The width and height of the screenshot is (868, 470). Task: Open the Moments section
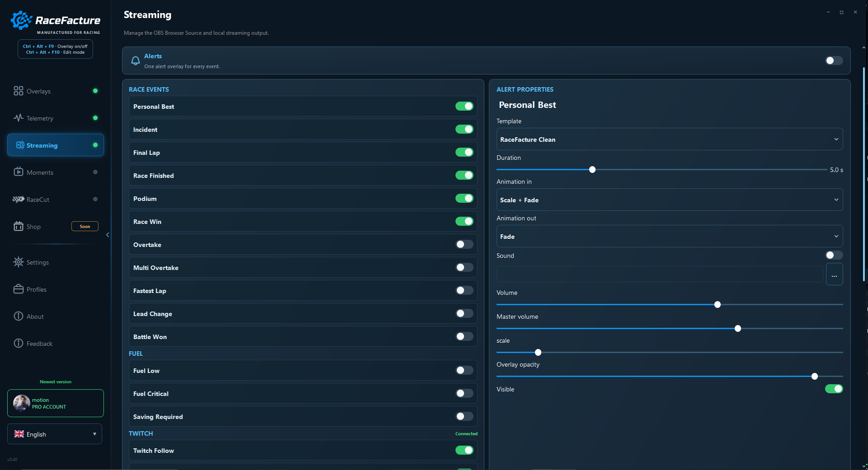56,172
